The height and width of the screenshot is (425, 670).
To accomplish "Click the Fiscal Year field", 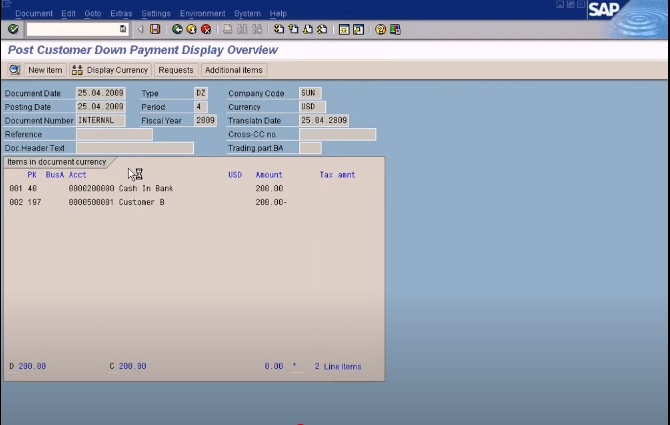I will click(x=205, y=120).
